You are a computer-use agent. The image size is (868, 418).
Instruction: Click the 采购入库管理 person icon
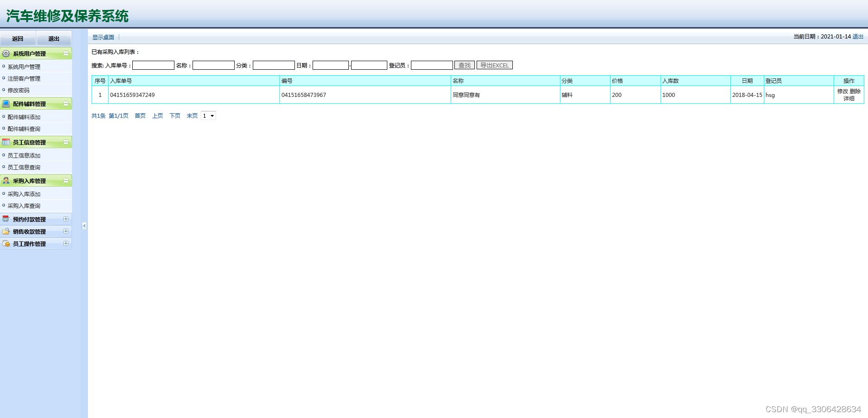click(6, 181)
